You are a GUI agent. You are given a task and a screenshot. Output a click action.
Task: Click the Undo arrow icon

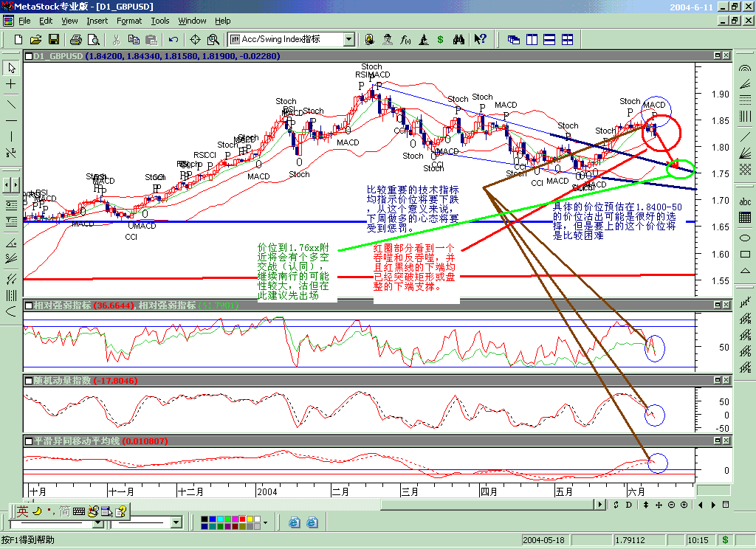point(173,39)
